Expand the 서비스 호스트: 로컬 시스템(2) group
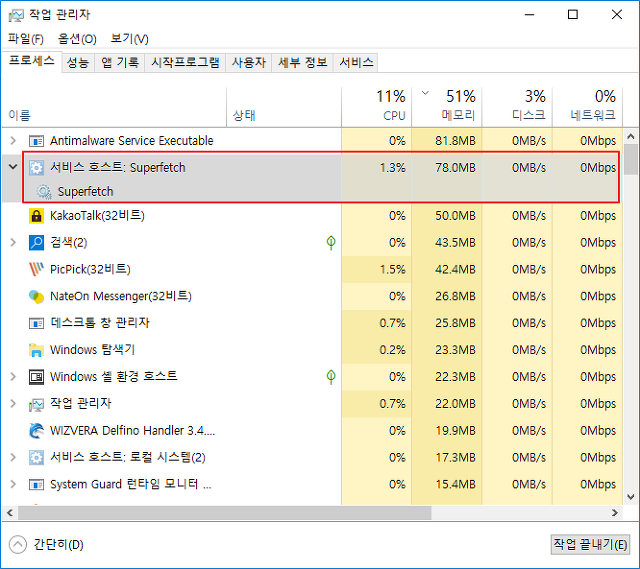Viewport: 640px width, 569px height. pyautogui.click(x=13, y=457)
